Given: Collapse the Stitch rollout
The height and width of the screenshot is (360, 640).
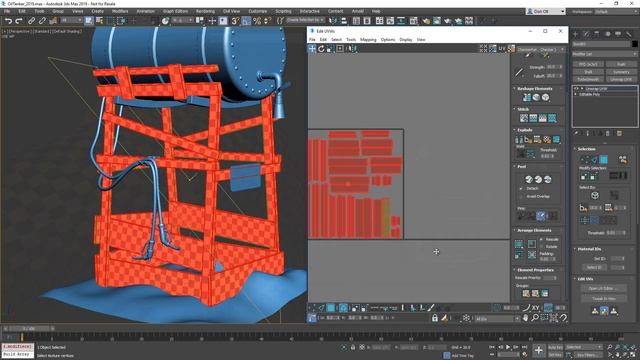Looking at the screenshot, I should tap(514, 109).
